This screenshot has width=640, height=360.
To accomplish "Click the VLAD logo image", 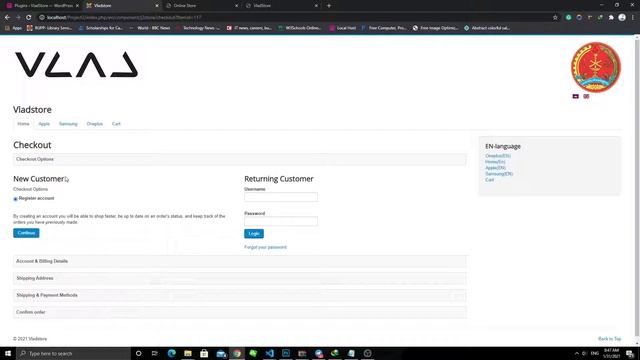I will tap(76, 64).
